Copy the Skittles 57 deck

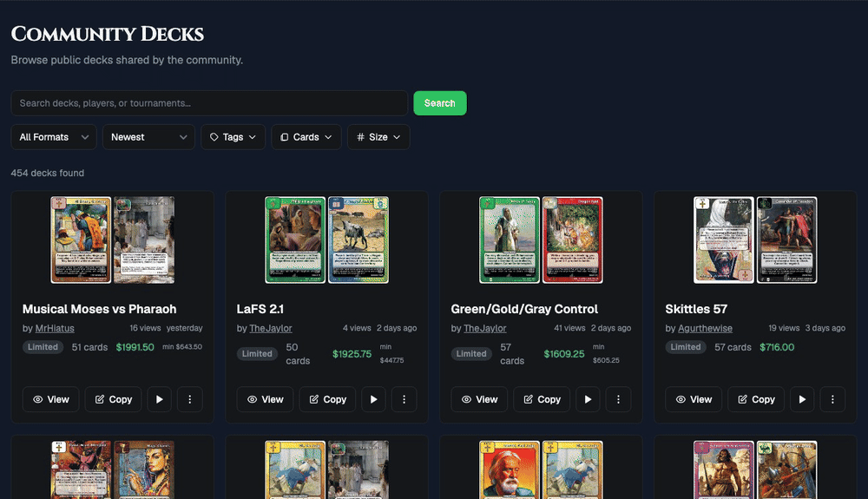click(756, 399)
